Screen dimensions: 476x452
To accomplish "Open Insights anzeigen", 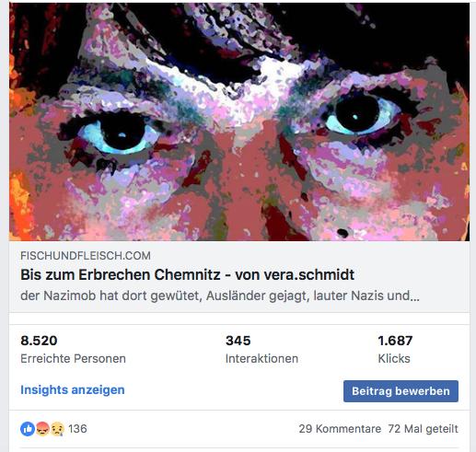I will (73, 389).
